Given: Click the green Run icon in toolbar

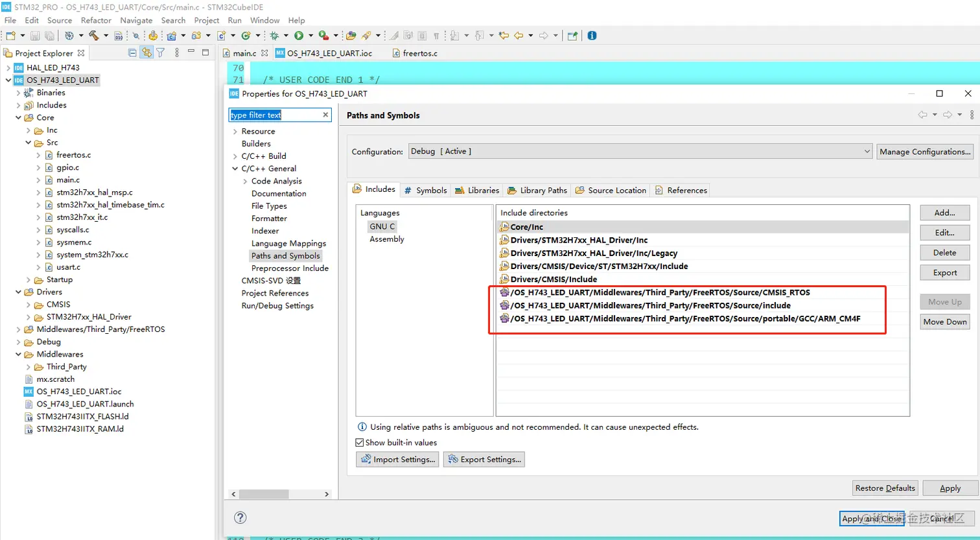Looking at the screenshot, I should (x=299, y=36).
